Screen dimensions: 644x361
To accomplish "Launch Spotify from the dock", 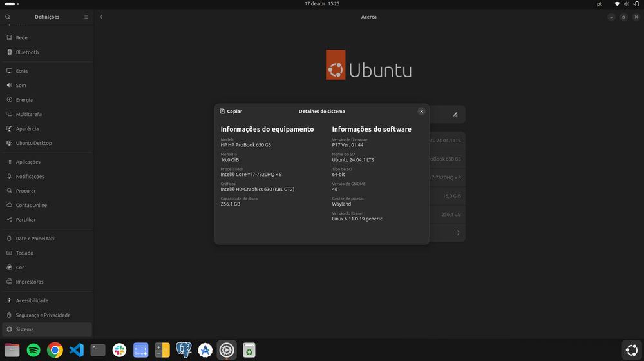I will coord(33,350).
